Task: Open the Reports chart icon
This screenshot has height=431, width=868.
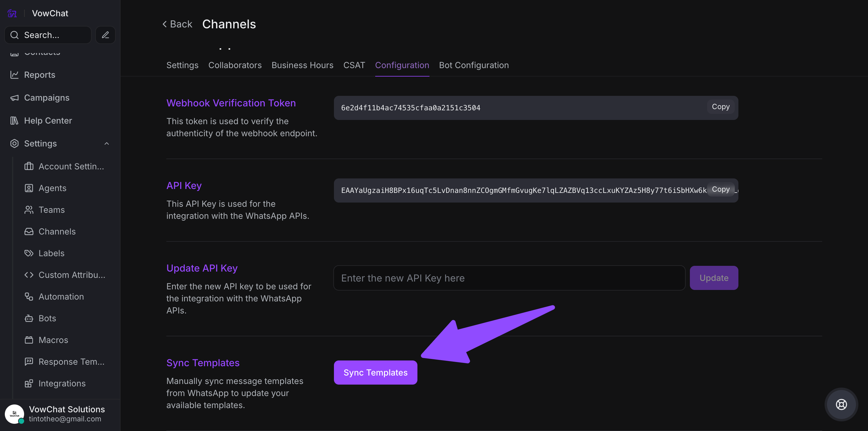Action: pyautogui.click(x=14, y=75)
